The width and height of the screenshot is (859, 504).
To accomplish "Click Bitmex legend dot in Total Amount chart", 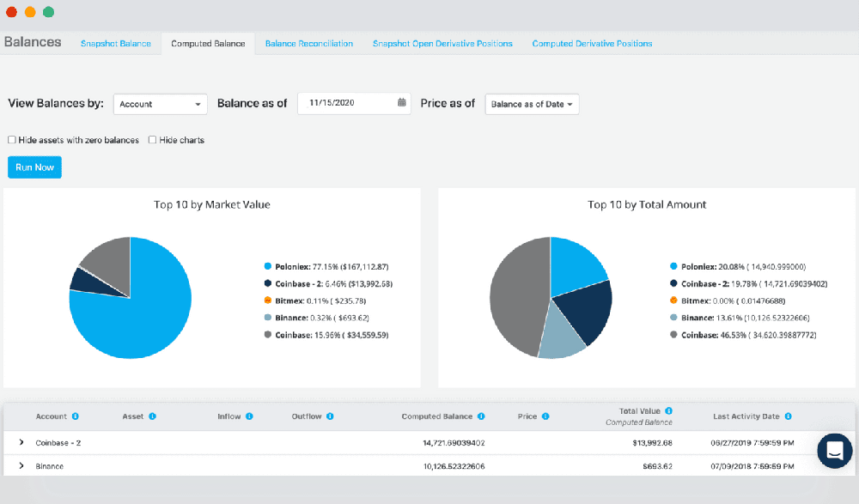I will tap(673, 301).
